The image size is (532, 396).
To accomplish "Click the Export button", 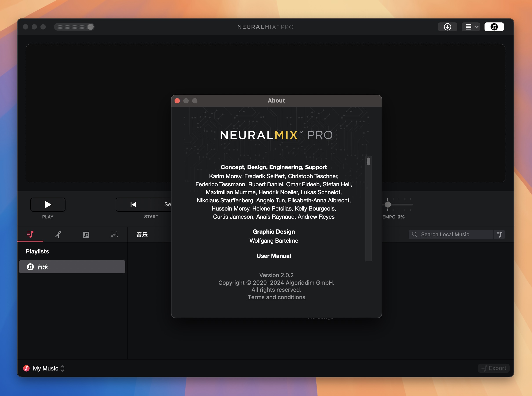I will click(495, 368).
